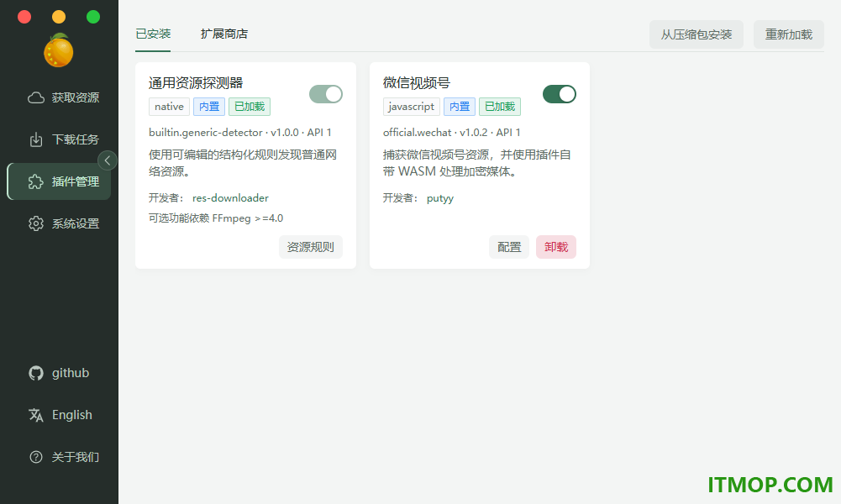Open 资源规则 for the generic detector
This screenshot has height=504, width=841.
coord(311,247)
